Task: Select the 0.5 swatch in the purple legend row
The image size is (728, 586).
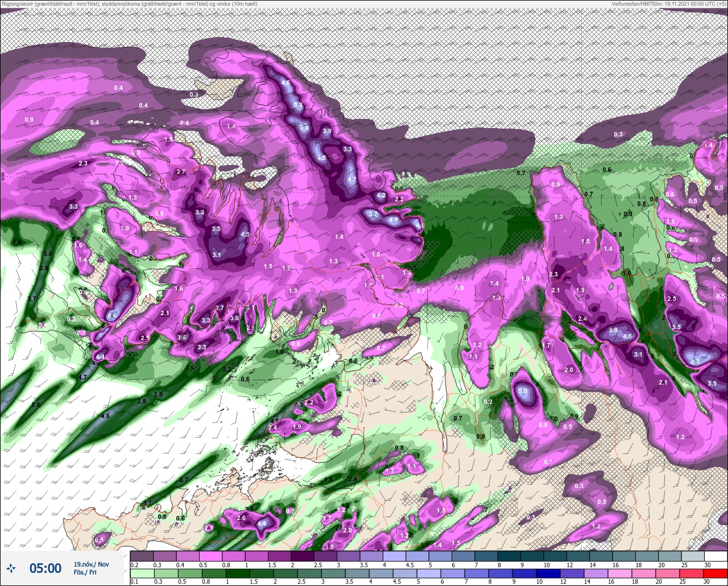Action: [x=210, y=556]
